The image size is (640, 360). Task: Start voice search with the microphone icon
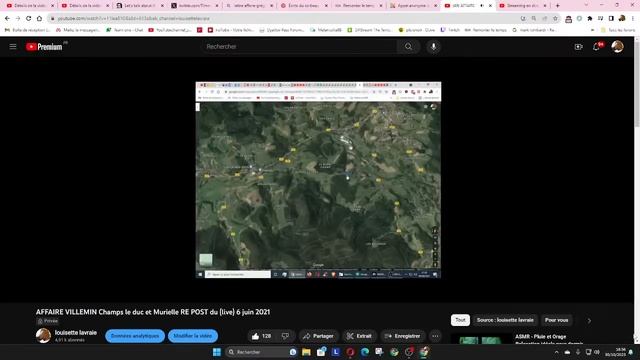(433, 47)
